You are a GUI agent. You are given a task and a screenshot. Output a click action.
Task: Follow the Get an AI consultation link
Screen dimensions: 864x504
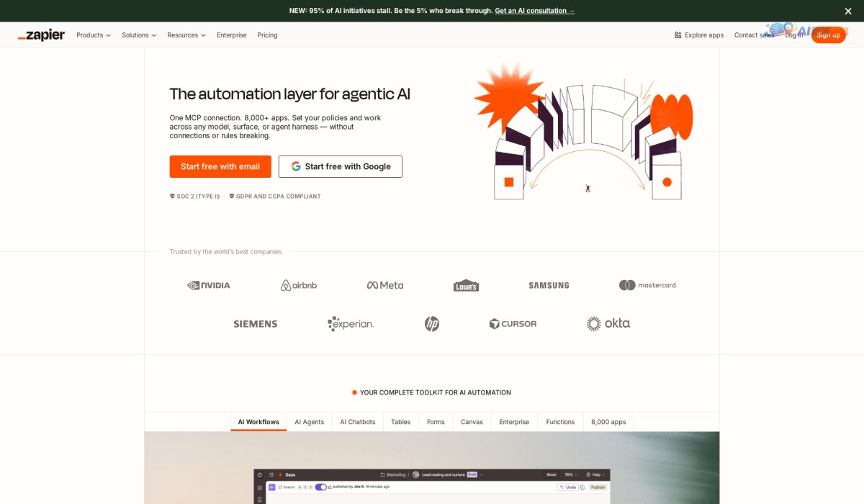(534, 11)
